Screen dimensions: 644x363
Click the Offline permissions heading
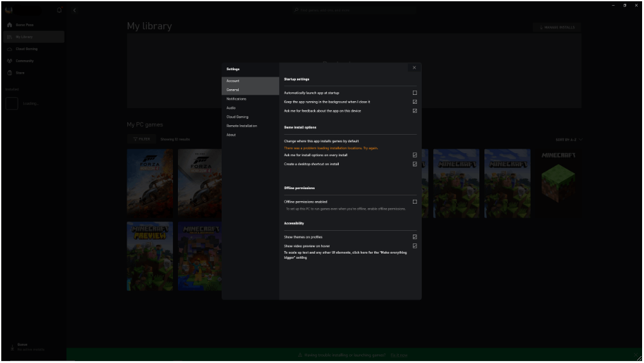300,188
